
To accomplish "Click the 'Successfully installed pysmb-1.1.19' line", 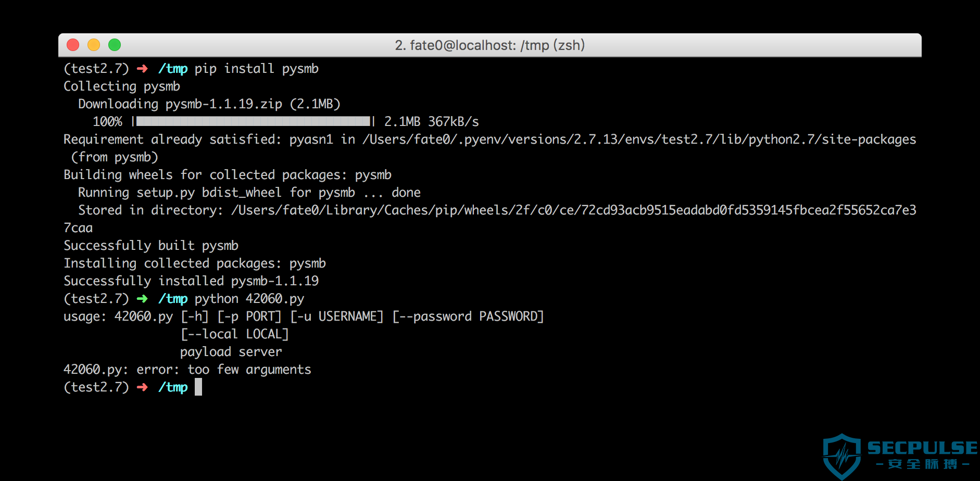I will tap(191, 281).
